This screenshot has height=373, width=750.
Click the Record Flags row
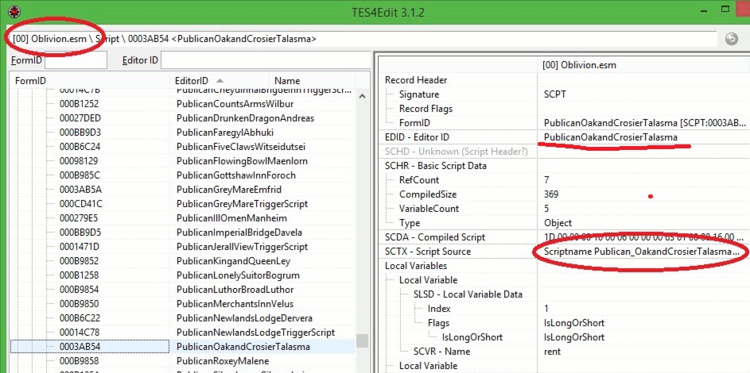[x=564, y=109]
